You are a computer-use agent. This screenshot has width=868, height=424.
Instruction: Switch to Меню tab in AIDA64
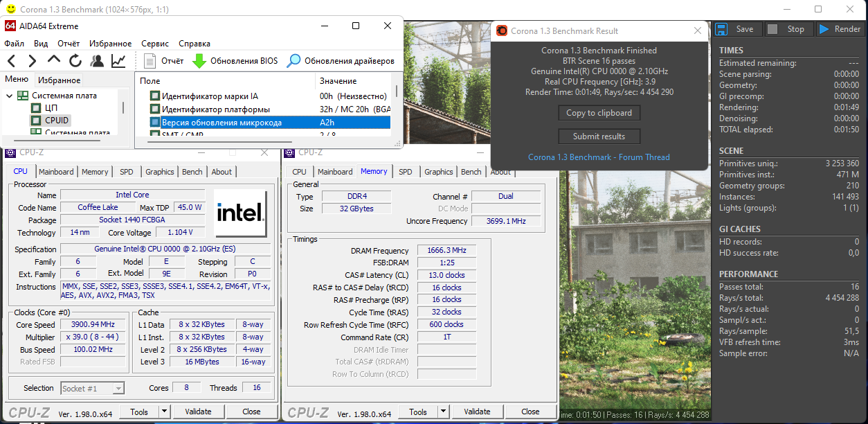(17, 79)
